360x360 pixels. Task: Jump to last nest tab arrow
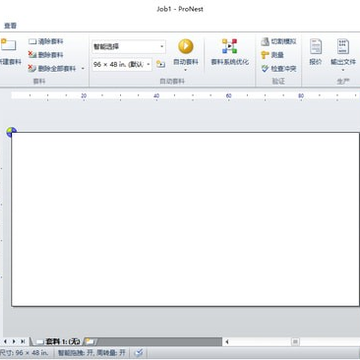[x=23, y=341]
